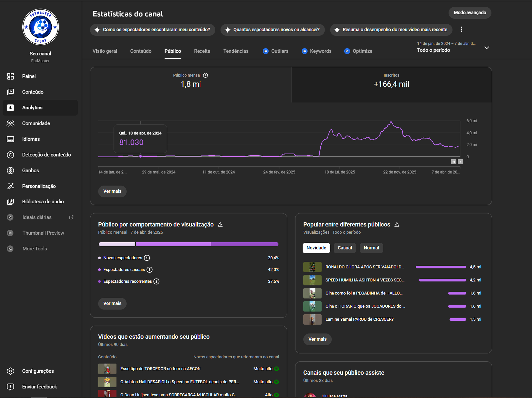Image resolution: width=532 pixels, height=398 pixels.
Task: Select the Normal audience filter chip
Action: 371,248
